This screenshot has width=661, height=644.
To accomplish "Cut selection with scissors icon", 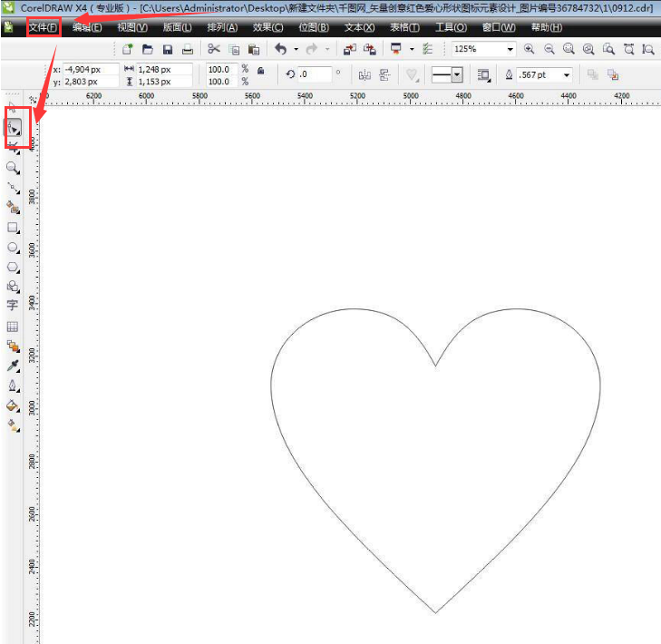I will (x=214, y=49).
